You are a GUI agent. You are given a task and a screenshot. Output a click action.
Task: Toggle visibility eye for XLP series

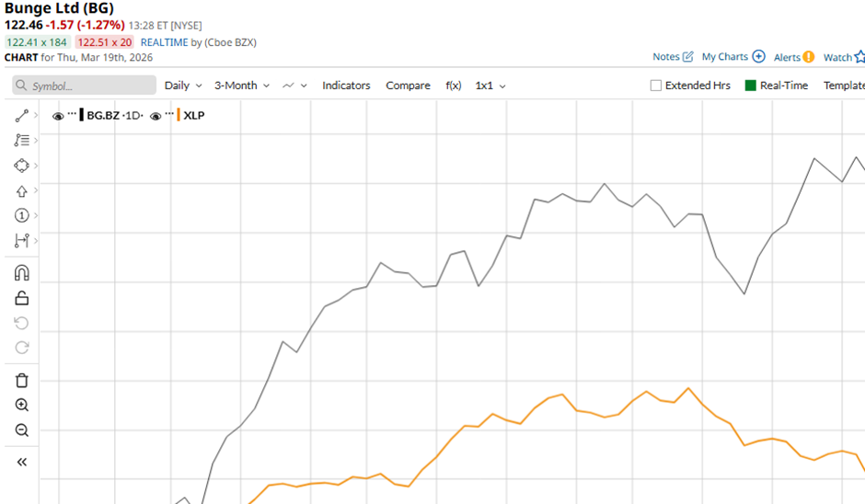(156, 116)
